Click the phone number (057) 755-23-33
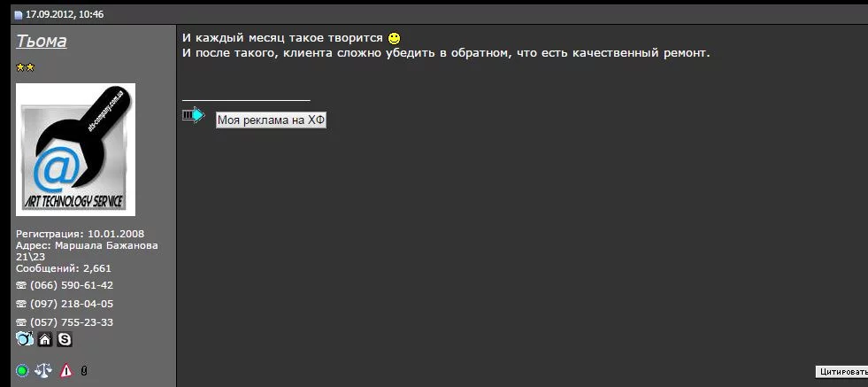Image resolution: width=868 pixels, height=387 pixels. 72,322
